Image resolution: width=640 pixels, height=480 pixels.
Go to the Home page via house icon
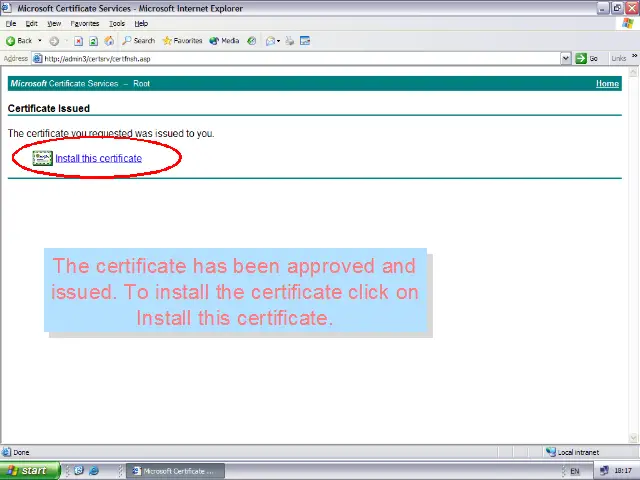click(109, 41)
